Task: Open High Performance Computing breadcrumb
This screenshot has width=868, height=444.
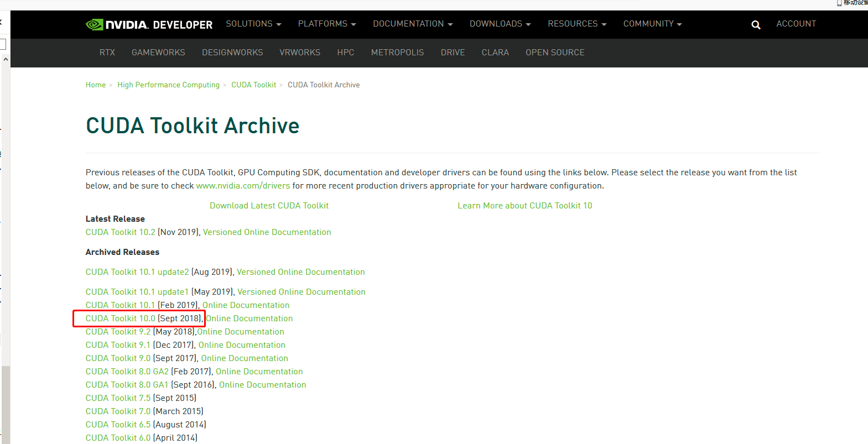Action: [x=168, y=85]
